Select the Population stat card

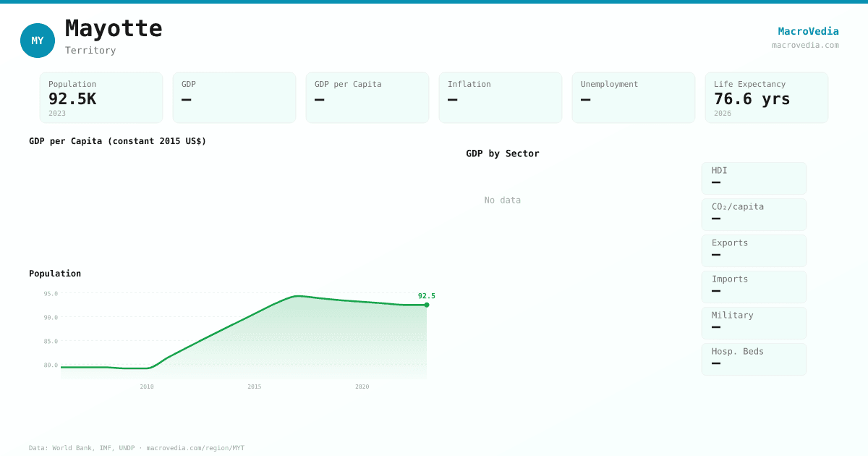click(101, 98)
